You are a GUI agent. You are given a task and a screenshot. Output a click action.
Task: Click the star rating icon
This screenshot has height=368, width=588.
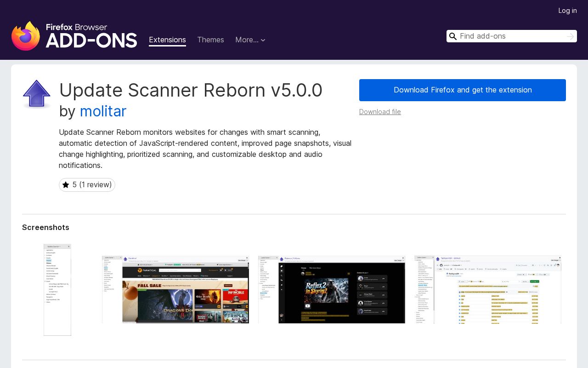pos(66,185)
